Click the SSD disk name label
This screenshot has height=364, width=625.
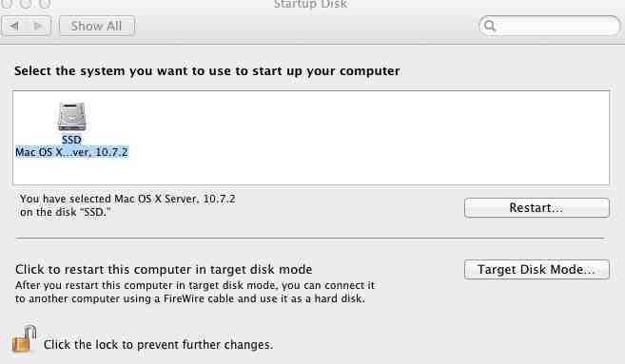(71, 140)
